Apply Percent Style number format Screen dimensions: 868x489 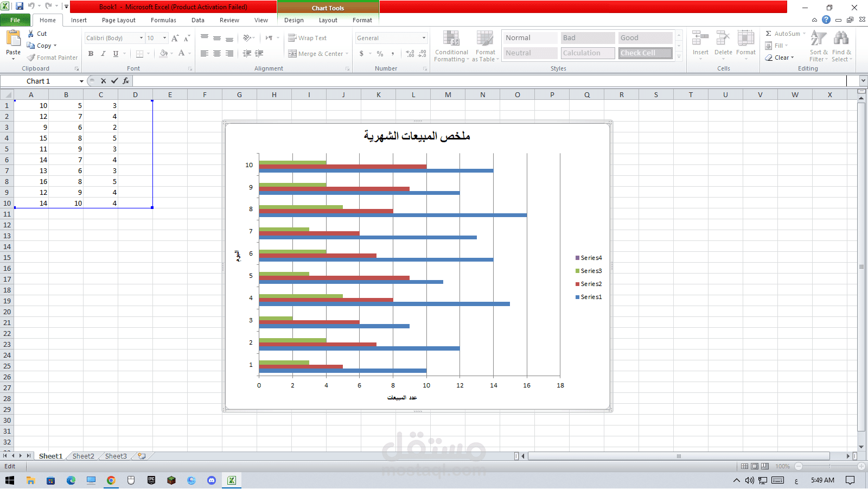coord(380,53)
